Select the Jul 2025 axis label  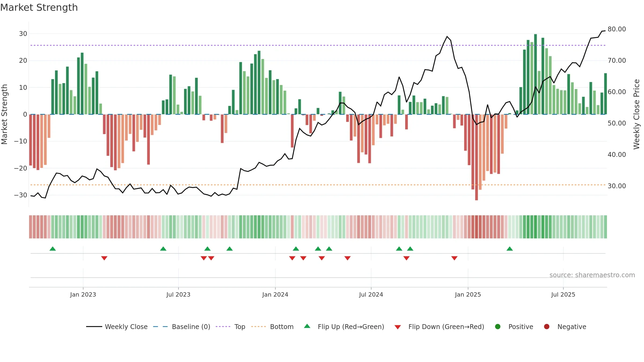click(x=563, y=295)
